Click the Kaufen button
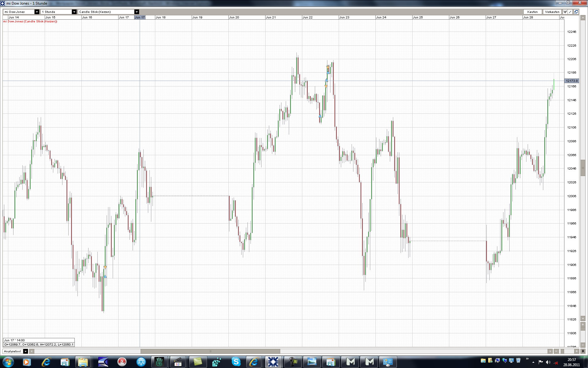 tap(532, 12)
